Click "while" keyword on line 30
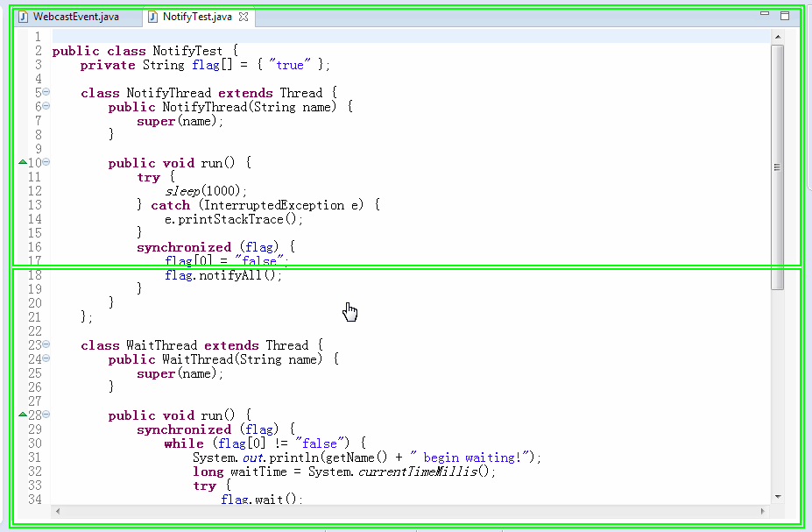This screenshot has width=812, height=532. pyautogui.click(x=184, y=444)
